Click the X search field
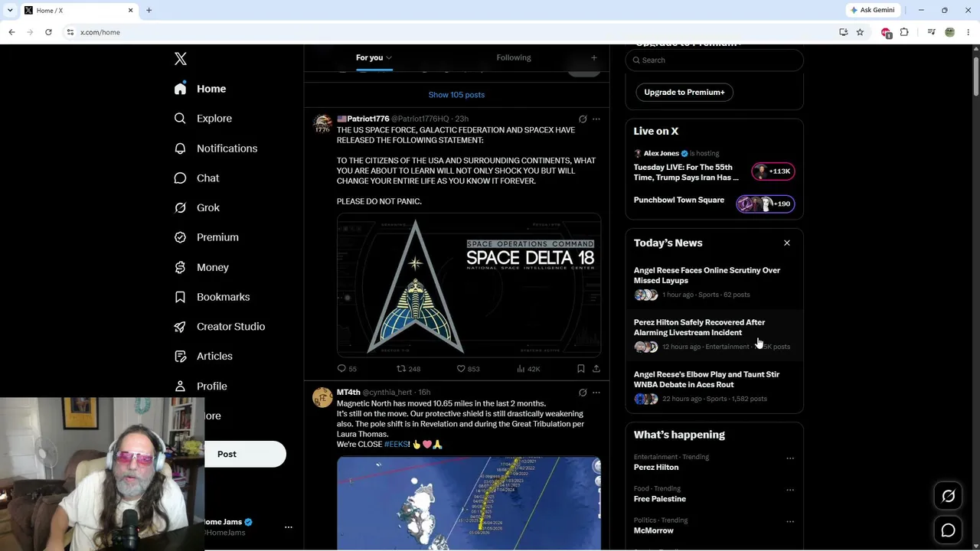The height and width of the screenshot is (551, 980). point(714,60)
